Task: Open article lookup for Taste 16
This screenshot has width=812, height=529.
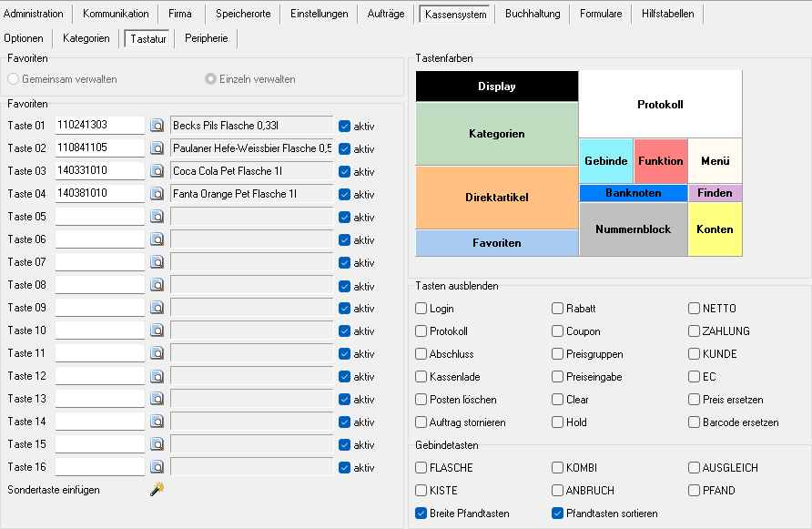Action: (157, 467)
